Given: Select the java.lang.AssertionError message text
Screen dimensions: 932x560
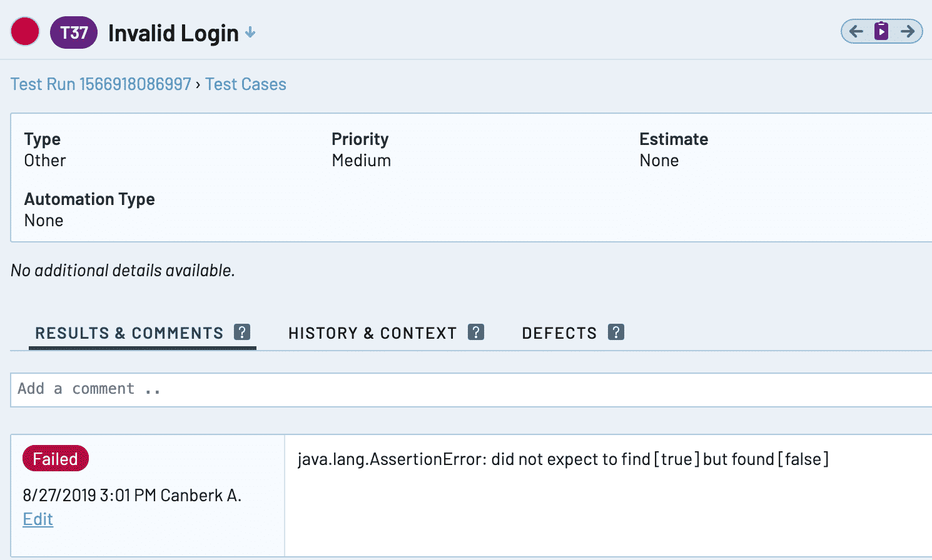Looking at the screenshot, I should coord(563,459).
